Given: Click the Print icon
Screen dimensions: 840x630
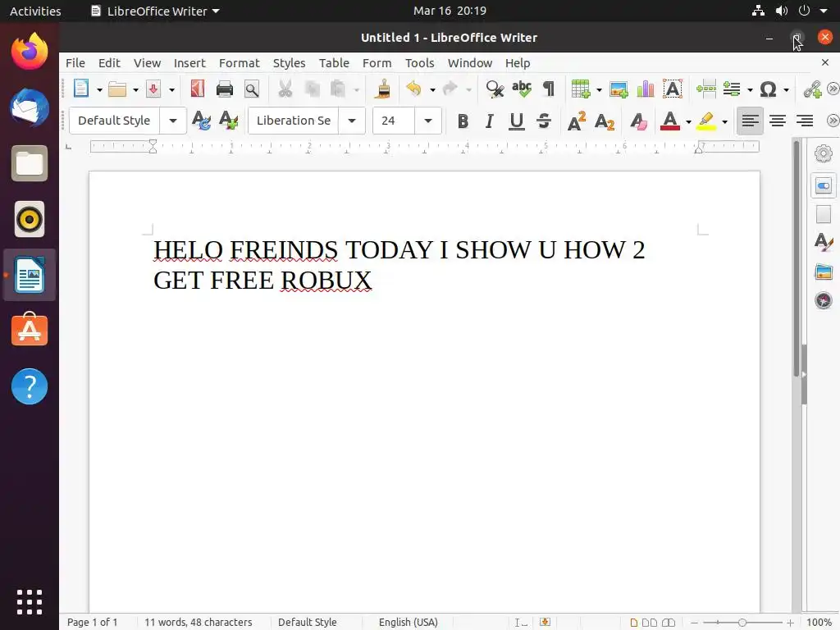Looking at the screenshot, I should [225, 89].
